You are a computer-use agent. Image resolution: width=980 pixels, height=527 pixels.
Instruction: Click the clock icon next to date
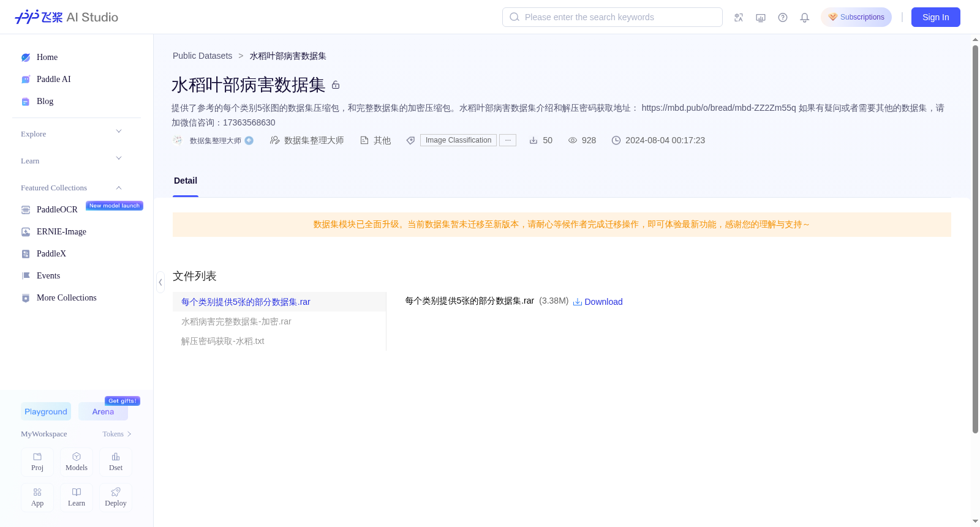(x=616, y=140)
